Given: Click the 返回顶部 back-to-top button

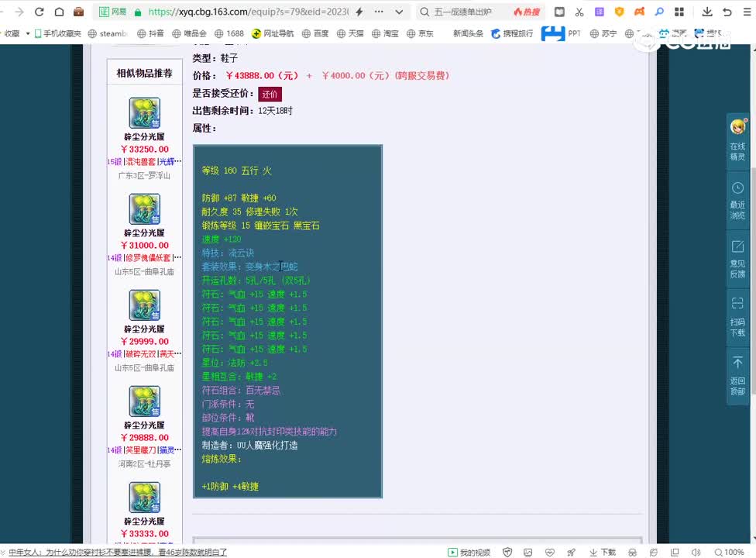Looking at the screenshot, I should click(737, 377).
